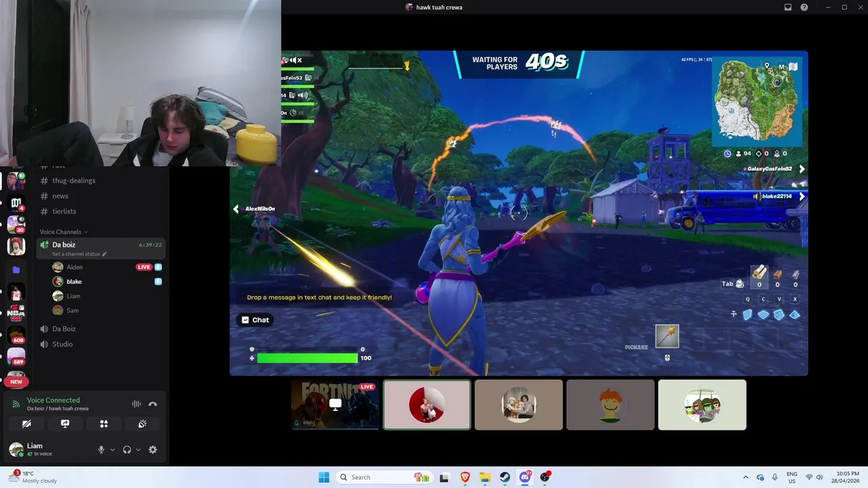The width and height of the screenshot is (868, 488).
Task: Open the headphones output options chevron
Action: coord(138,449)
